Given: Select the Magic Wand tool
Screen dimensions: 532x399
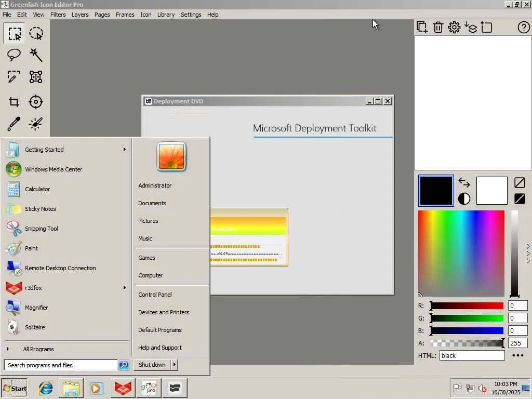Looking at the screenshot, I should click(x=36, y=55).
